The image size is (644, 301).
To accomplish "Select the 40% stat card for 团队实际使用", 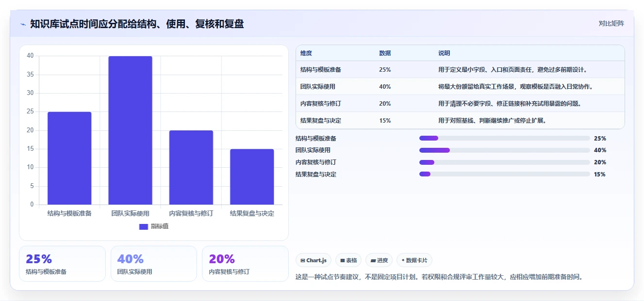I will point(154,264).
